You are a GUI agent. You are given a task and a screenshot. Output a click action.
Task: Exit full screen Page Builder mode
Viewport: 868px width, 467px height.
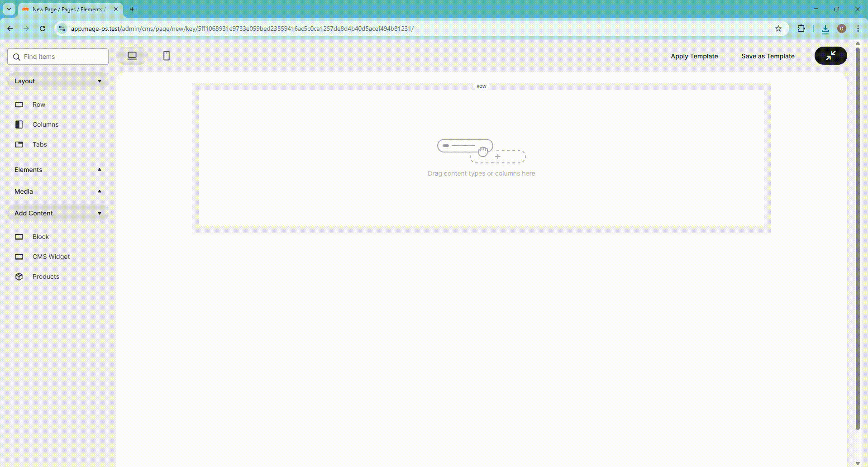pyautogui.click(x=830, y=56)
